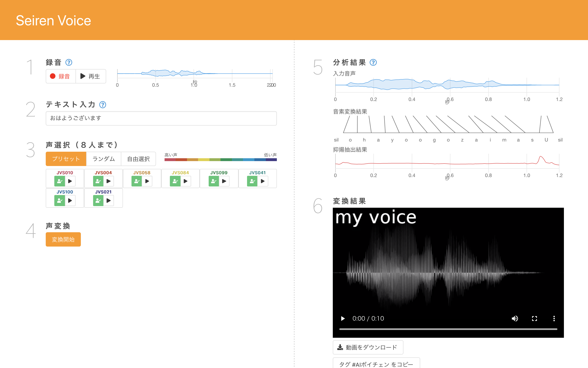Click the phoneme label 'm'

coord(504,140)
